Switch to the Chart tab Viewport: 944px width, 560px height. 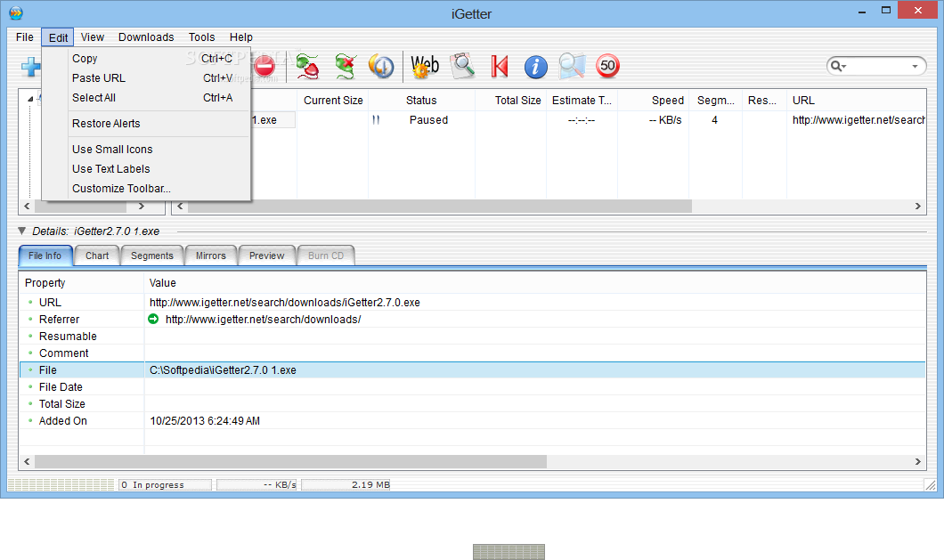(97, 256)
